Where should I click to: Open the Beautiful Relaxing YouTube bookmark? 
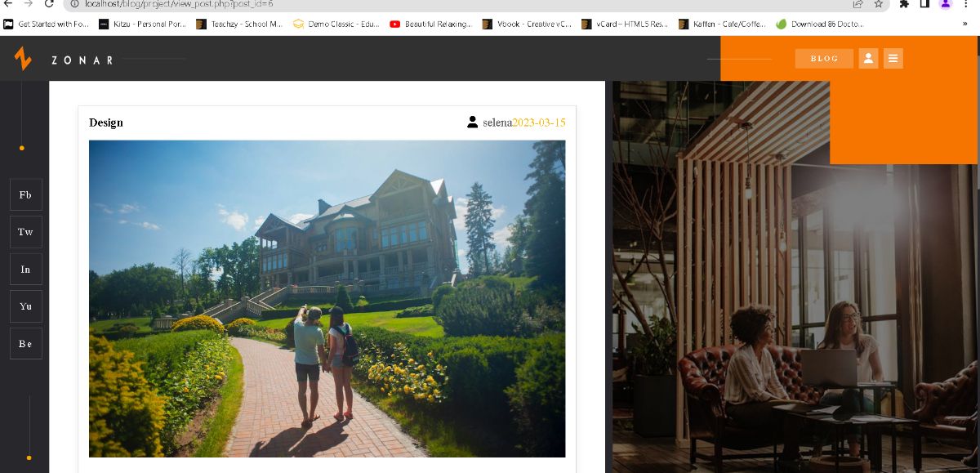[x=431, y=24]
